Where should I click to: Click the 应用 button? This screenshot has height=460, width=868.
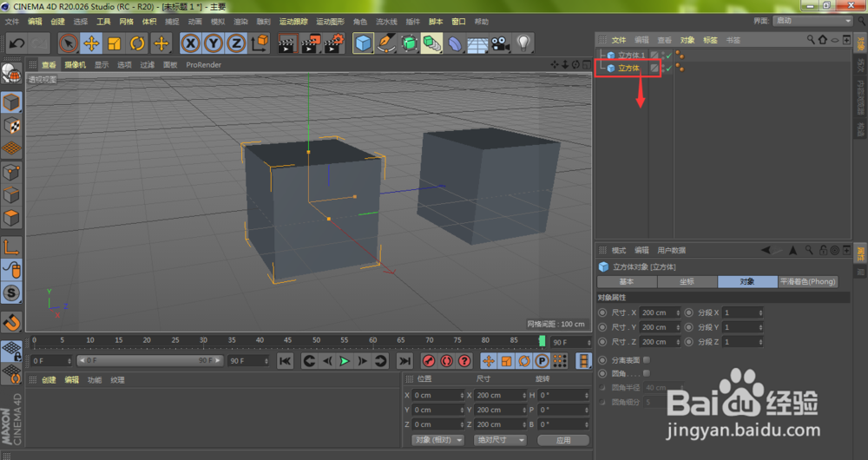tap(563, 440)
